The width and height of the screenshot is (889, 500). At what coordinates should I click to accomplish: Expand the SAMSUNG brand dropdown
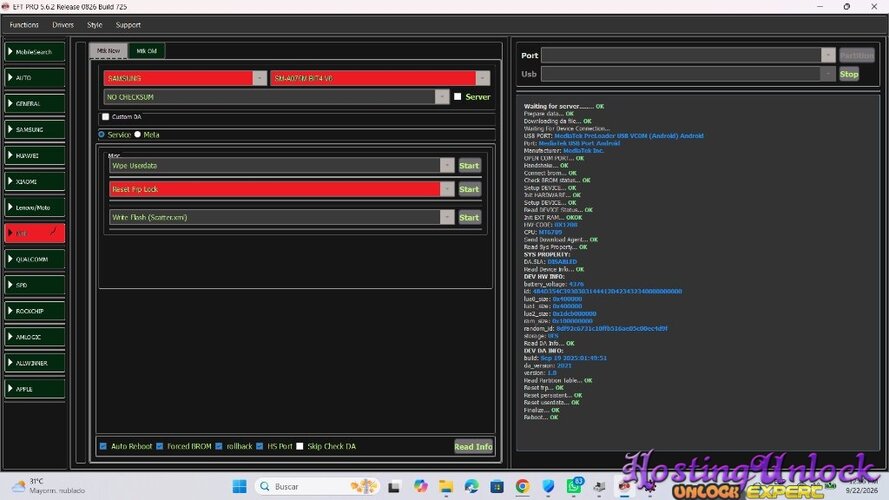click(x=260, y=78)
